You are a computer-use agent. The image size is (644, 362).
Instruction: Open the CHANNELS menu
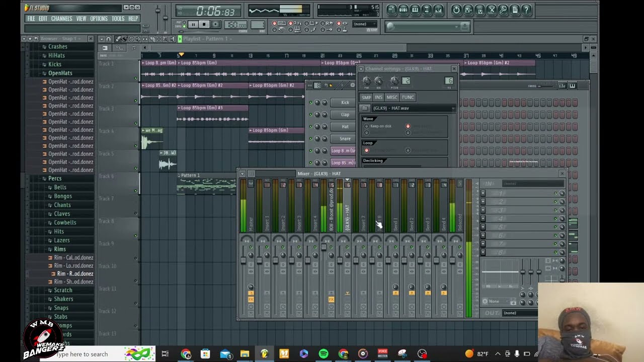(61, 19)
